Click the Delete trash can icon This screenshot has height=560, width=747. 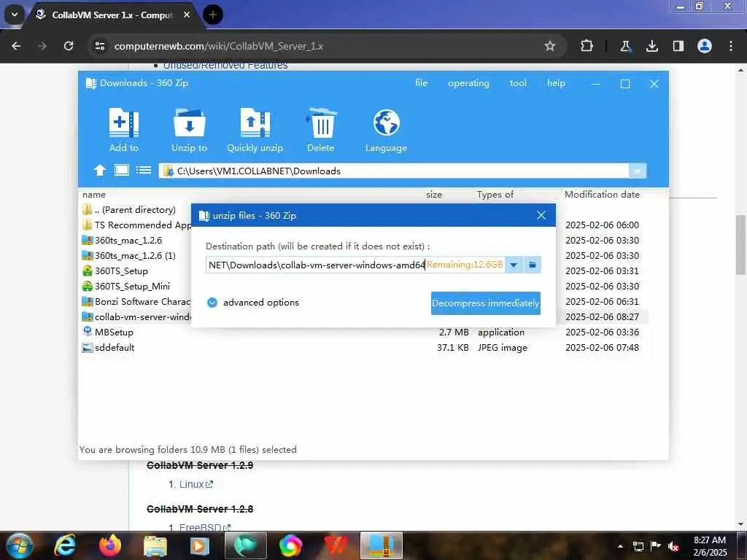coord(321,122)
